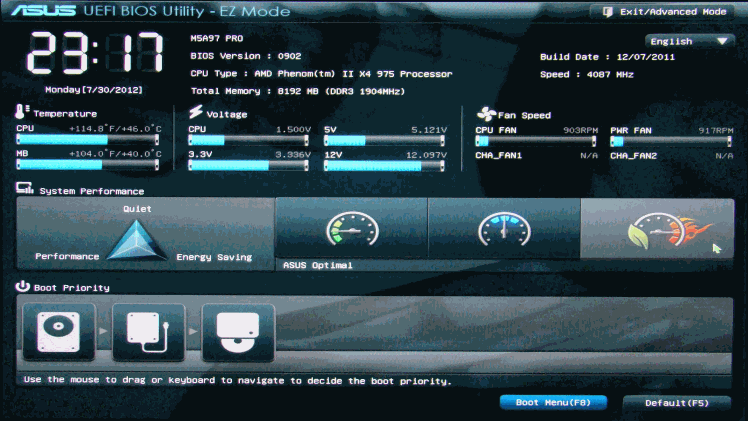Click the 5.121V voltage value
This screenshot has width=748, height=421.
click(x=429, y=130)
